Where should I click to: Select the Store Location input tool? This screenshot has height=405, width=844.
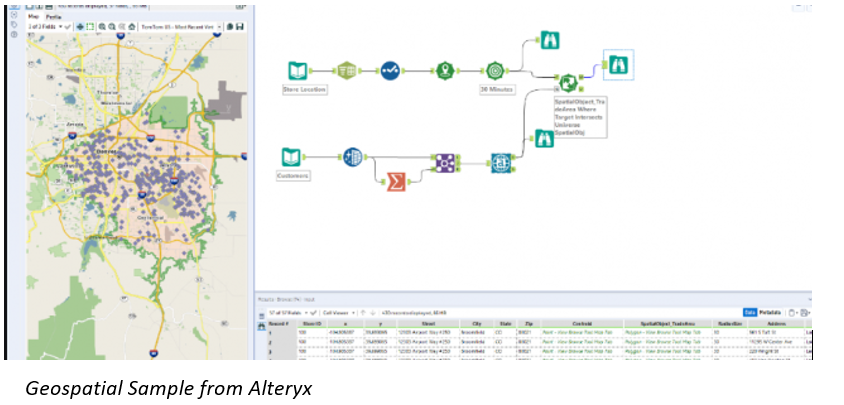[297, 71]
